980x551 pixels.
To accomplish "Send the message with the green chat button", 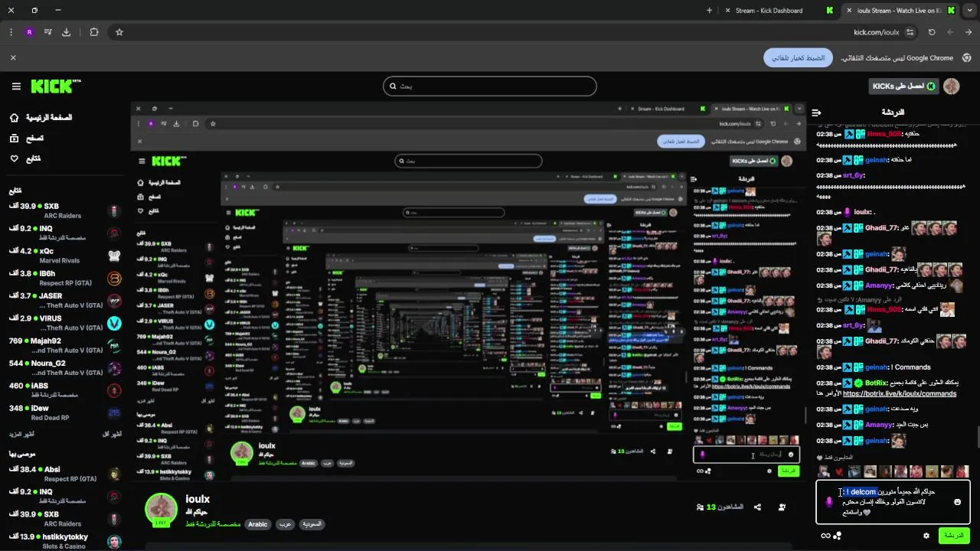I will point(954,536).
